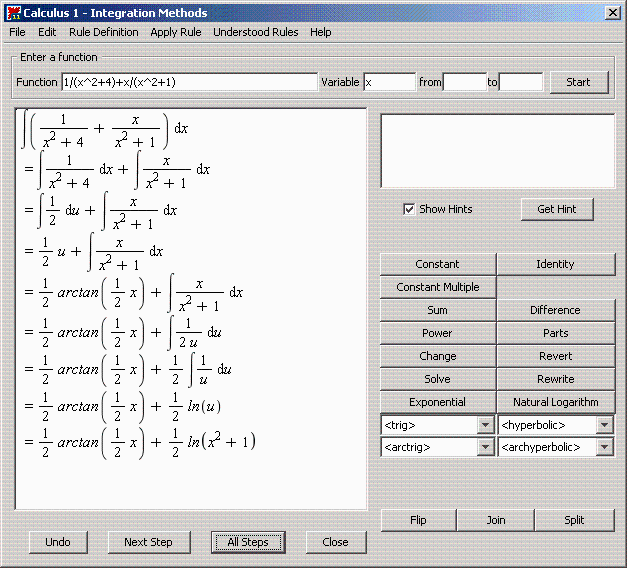Open the <hyperbolic> dropdown list

point(604,426)
